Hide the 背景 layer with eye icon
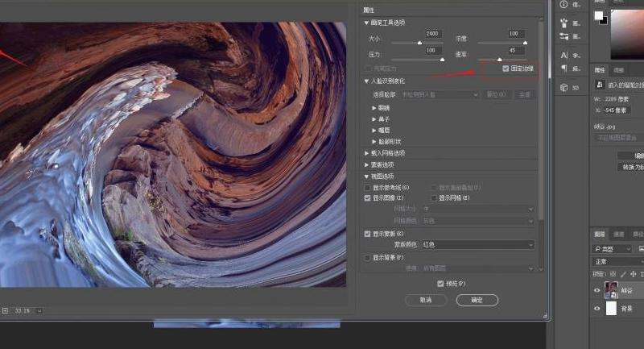This screenshot has height=349, width=644. coord(597,309)
